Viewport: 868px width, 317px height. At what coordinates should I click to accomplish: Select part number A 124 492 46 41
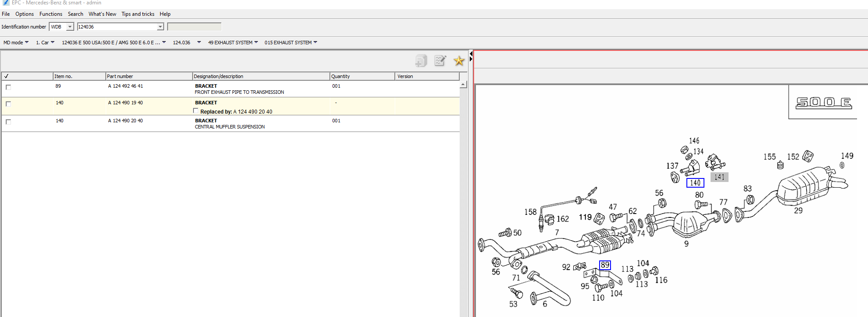coord(125,86)
